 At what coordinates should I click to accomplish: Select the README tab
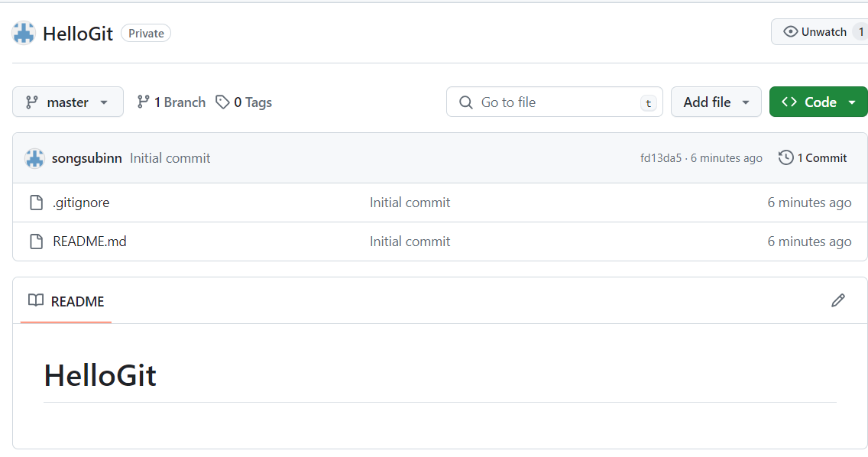pos(66,301)
